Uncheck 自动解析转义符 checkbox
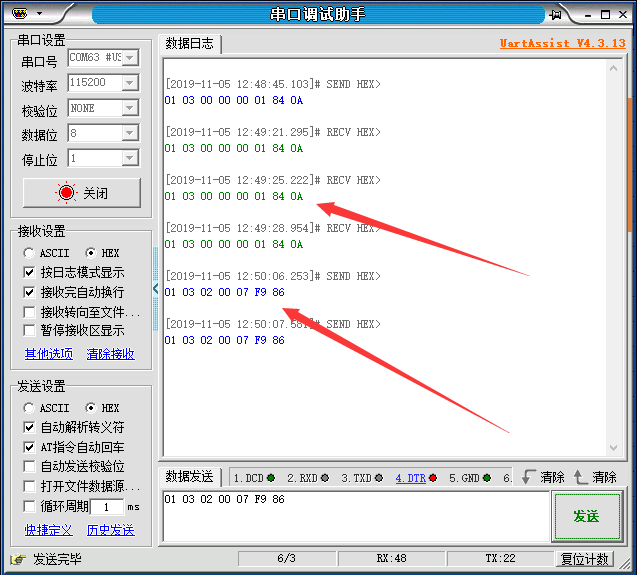The height and width of the screenshot is (575, 637). click(29, 427)
